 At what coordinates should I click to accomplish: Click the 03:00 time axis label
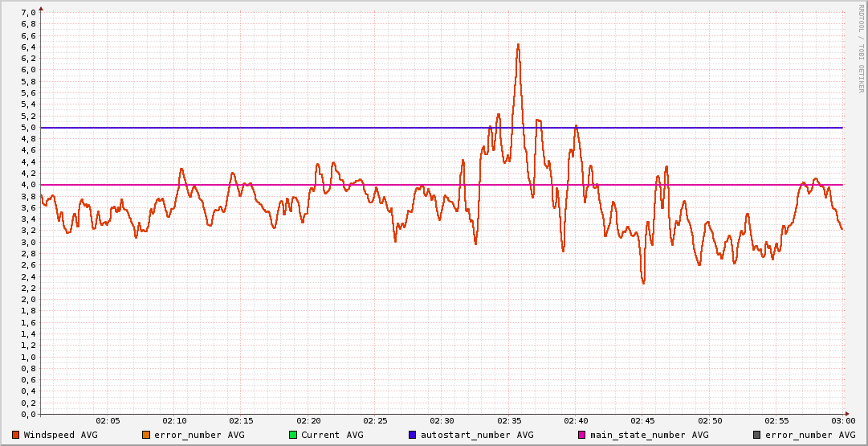click(843, 421)
